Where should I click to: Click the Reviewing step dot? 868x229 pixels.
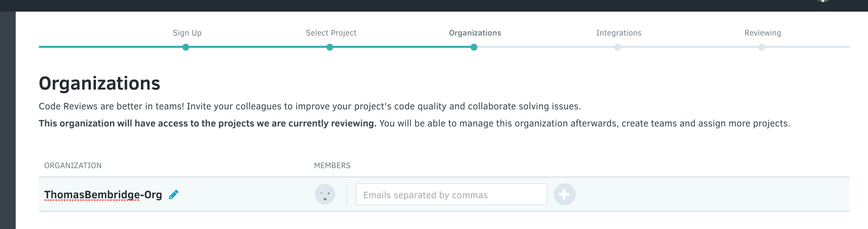(761, 47)
